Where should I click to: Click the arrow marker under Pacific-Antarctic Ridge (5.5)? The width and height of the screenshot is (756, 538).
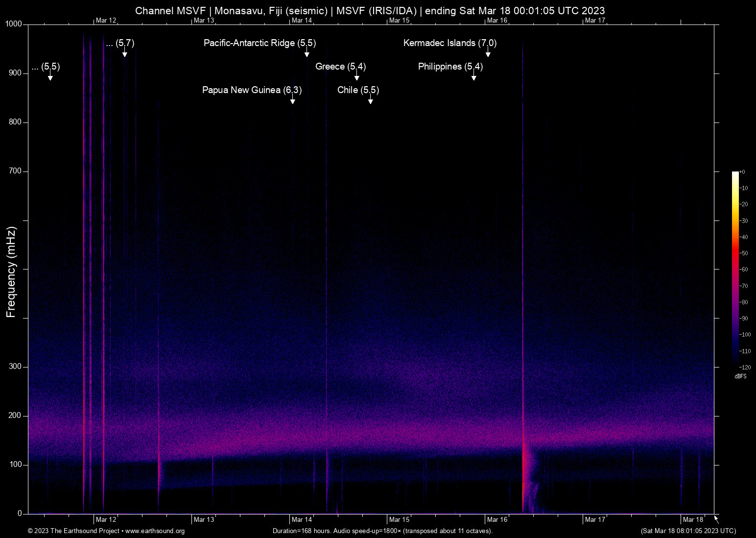(x=307, y=53)
